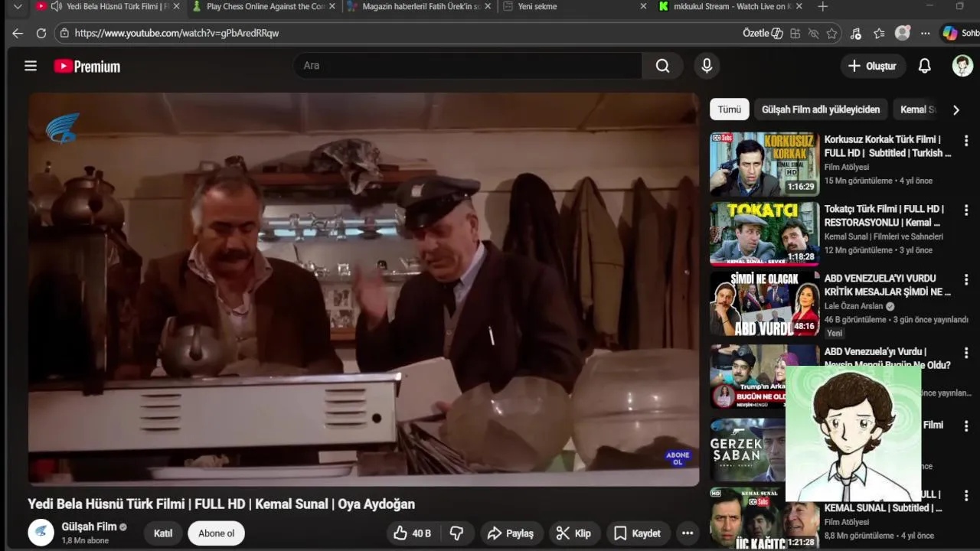
Task: Click the Katıl join button
Action: tap(163, 533)
